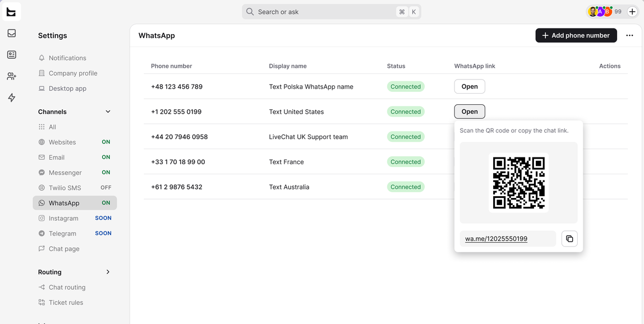Click the app logo in the top-left corner
Screen dimensions: 644x324
(x=11, y=12)
